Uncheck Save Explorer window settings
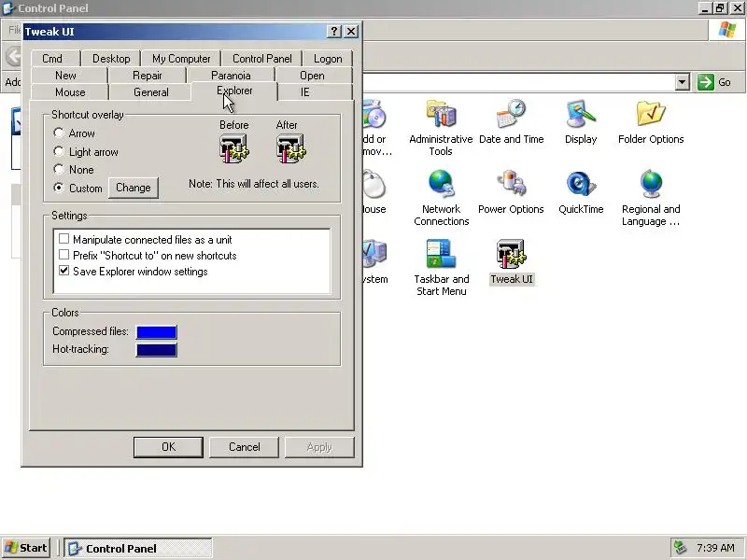Viewport: 747px width, 560px height. [63, 271]
